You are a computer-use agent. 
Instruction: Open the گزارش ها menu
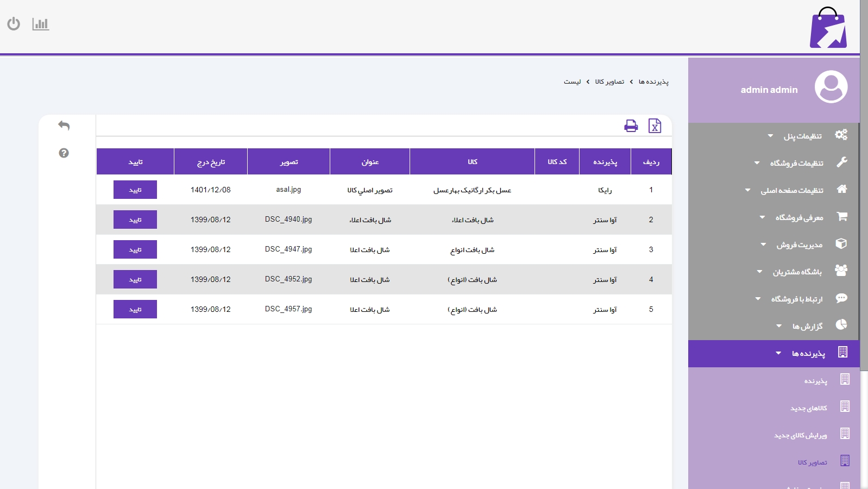point(807,326)
